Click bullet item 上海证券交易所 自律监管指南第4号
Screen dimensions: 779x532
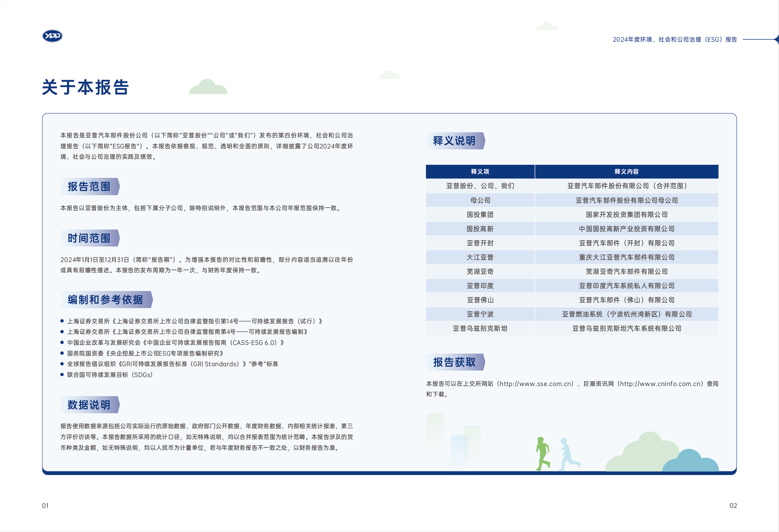click(x=184, y=332)
